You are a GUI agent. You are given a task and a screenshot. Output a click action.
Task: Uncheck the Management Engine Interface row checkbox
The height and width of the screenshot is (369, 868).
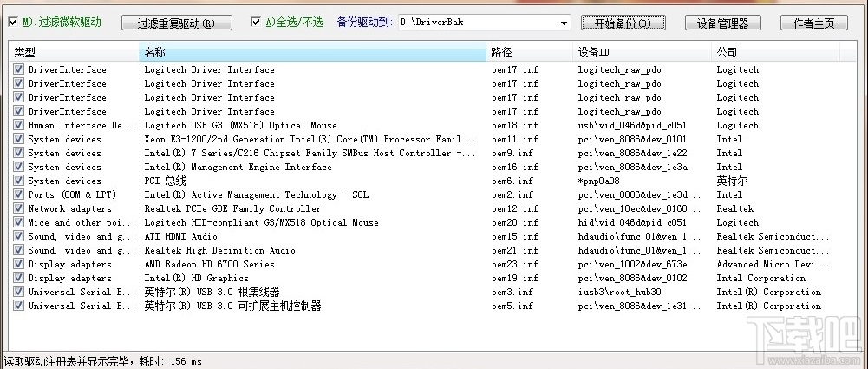(x=19, y=166)
